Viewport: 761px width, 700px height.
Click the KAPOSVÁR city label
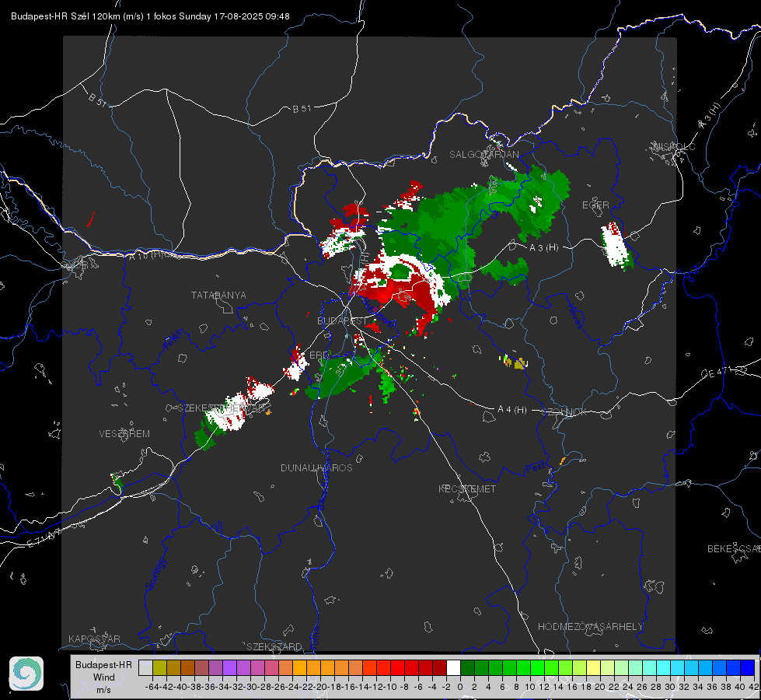[x=94, y=639]
